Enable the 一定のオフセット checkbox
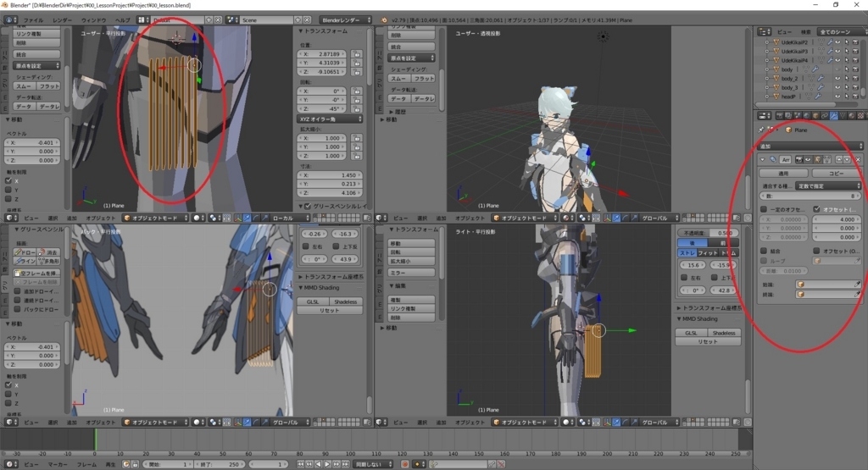 click(764, 209)
